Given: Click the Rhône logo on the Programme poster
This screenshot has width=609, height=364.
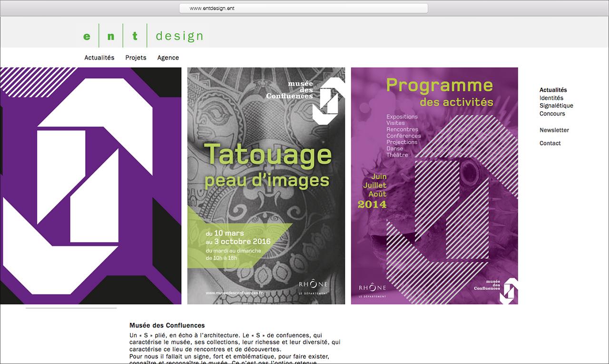Looking at the screenshot, I should 372,290.
